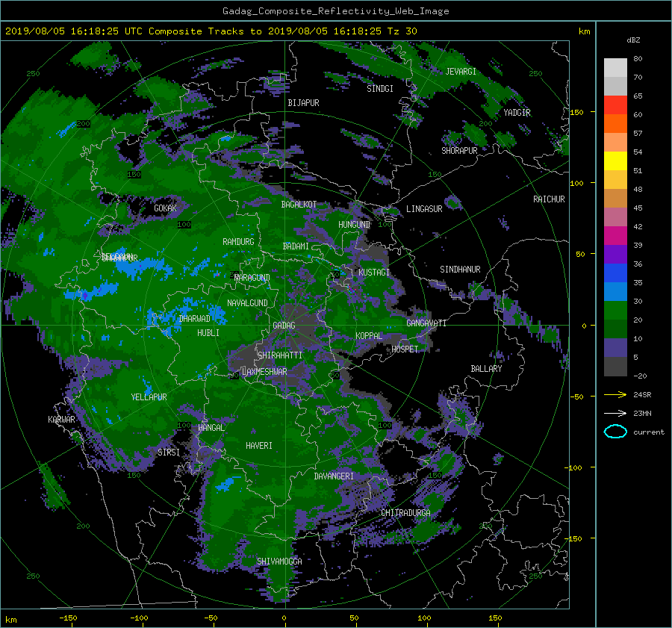Image resolution: width=672 pixels, height=628 pixels.
Task: Click the BIJAPUR city label
Action: pos(303,103)
